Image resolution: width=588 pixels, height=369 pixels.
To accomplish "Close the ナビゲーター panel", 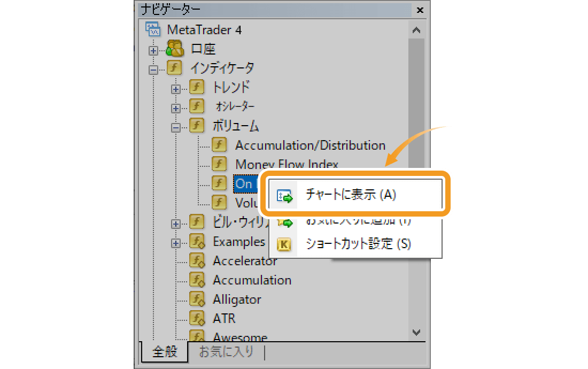I will 420,10.
